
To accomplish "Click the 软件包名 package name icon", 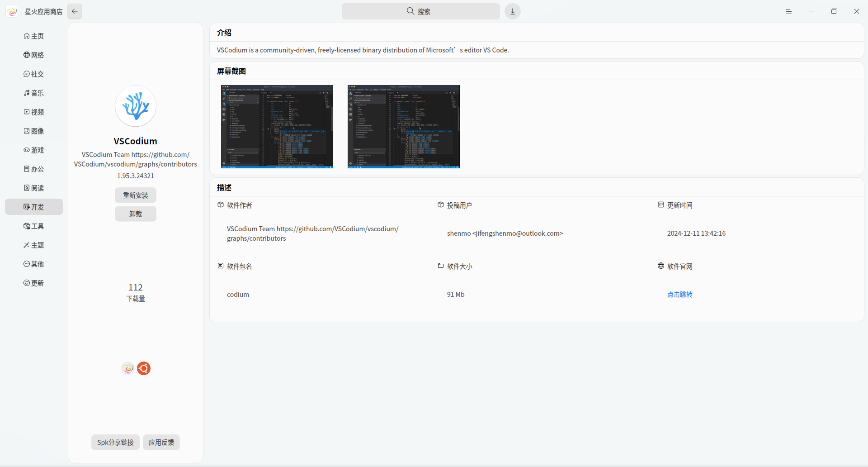I will click(221, 266).
